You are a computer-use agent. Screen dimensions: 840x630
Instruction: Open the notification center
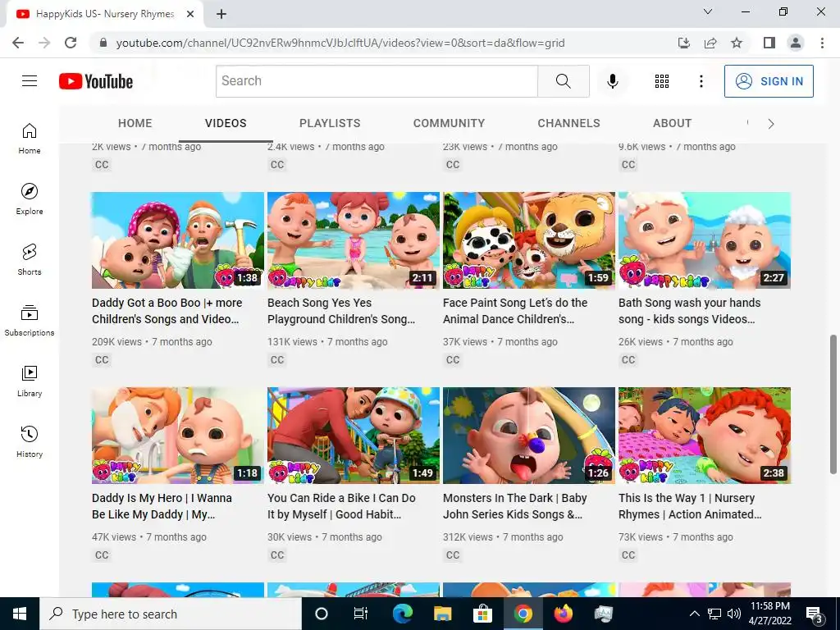(815, 614)
